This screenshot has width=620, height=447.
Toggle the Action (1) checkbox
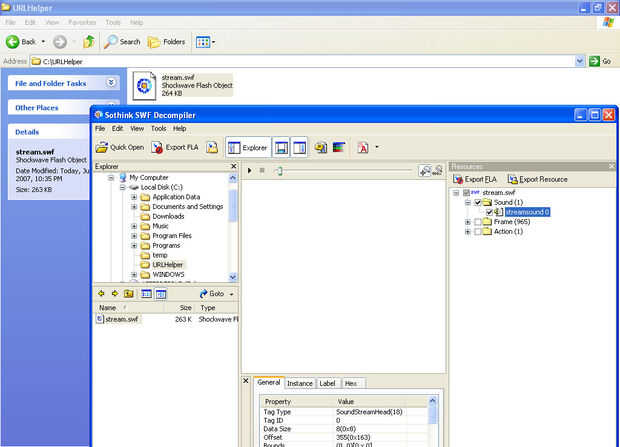478,231
